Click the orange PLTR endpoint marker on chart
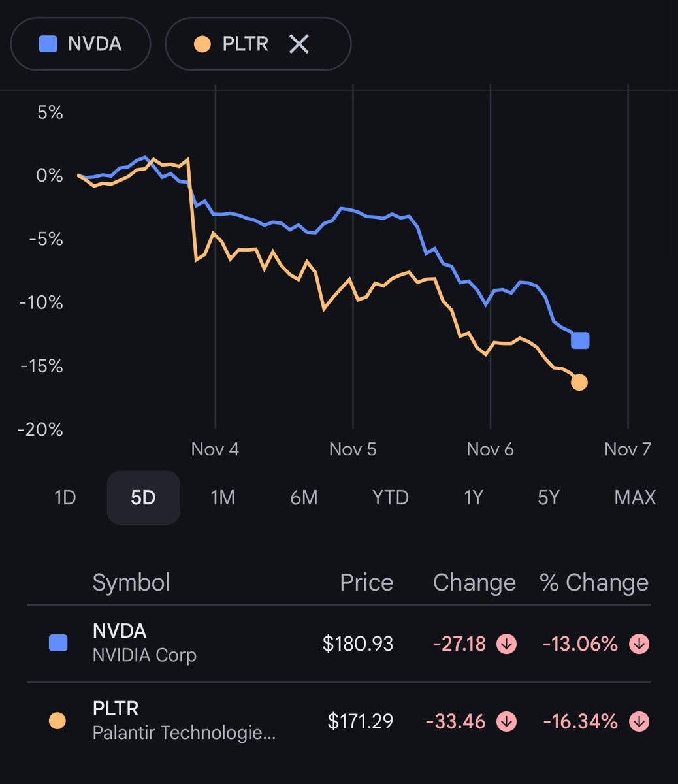Image resolution: width=678 pixels, height=784 pixels. coord(579,383)
